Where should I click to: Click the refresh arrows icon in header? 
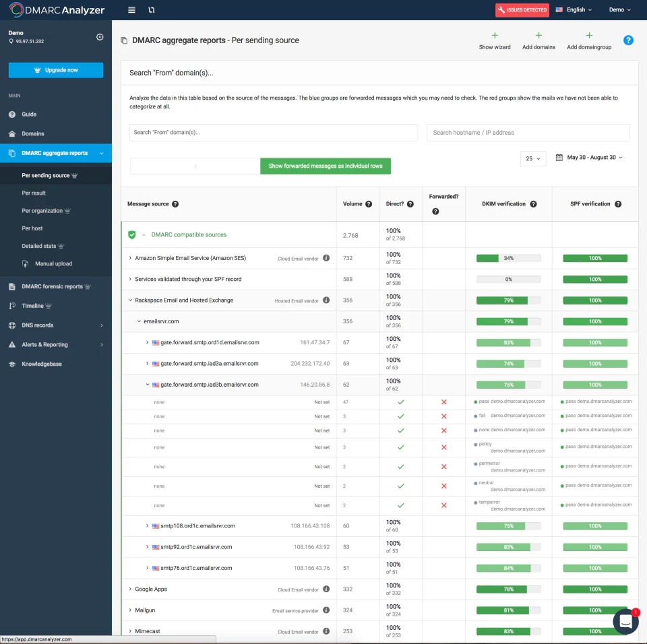pyautogui.click(x=152, y=10)
